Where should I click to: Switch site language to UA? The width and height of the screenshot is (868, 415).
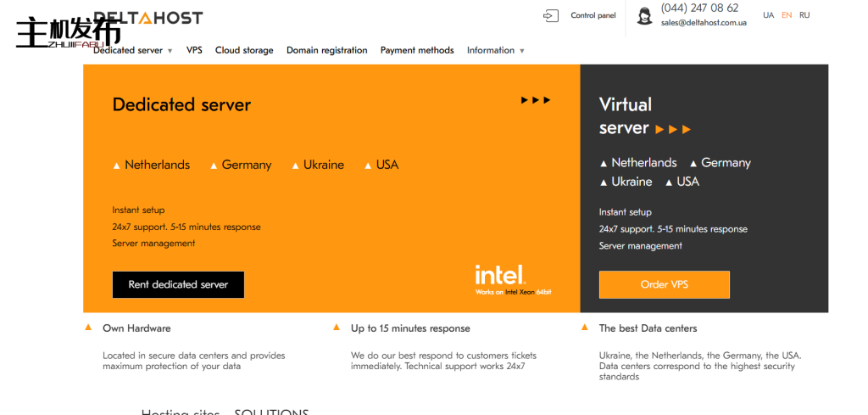click(x=768, y=15)
